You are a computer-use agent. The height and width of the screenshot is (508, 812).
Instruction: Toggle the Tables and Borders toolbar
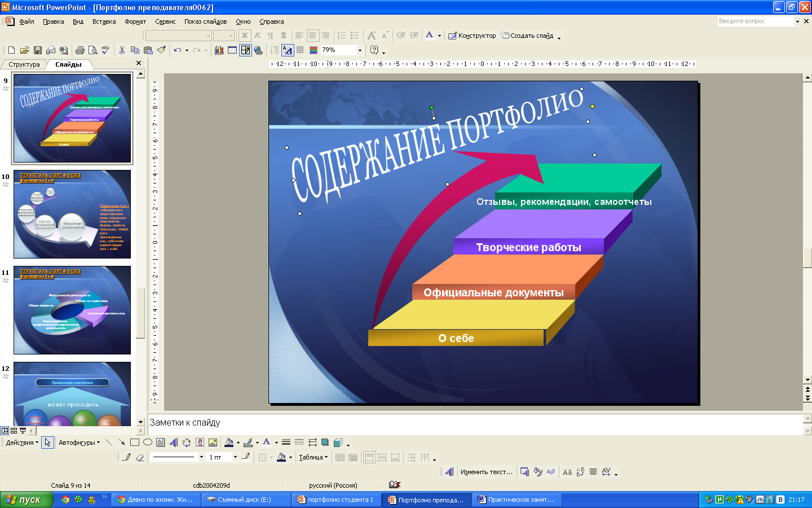[245, 50]
